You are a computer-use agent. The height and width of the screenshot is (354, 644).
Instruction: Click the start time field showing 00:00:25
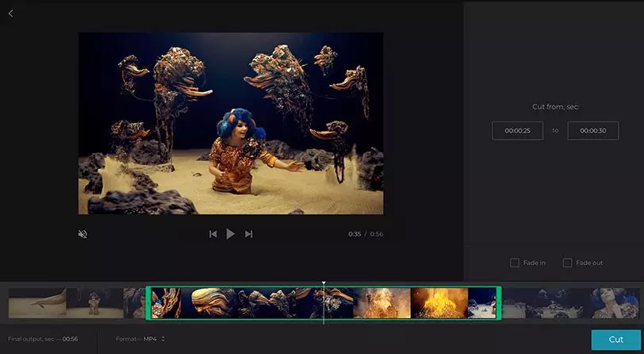tap(517, 130)
